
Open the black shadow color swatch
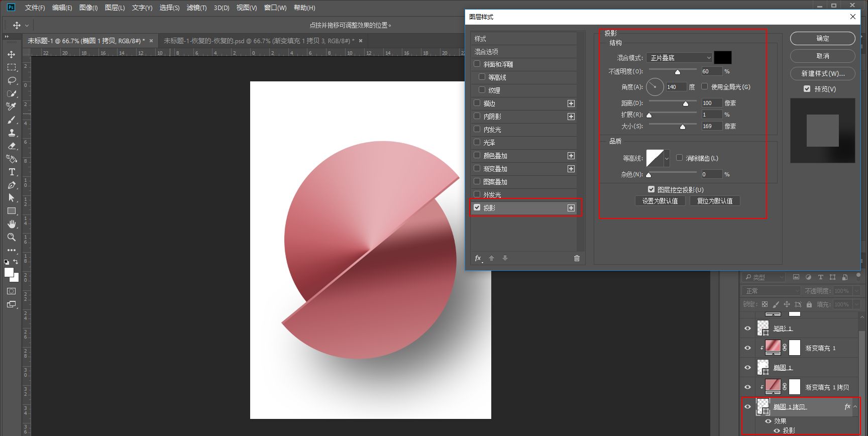coord(723,57)
